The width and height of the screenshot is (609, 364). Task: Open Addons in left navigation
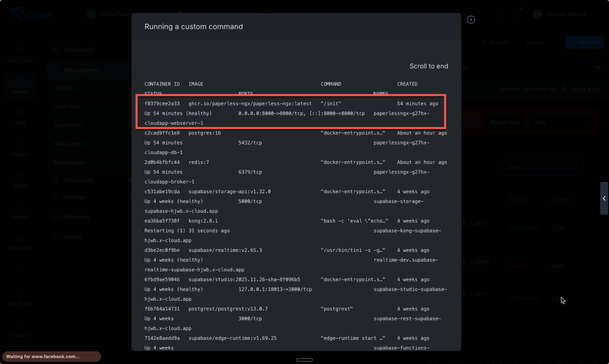tap(20, 149)
